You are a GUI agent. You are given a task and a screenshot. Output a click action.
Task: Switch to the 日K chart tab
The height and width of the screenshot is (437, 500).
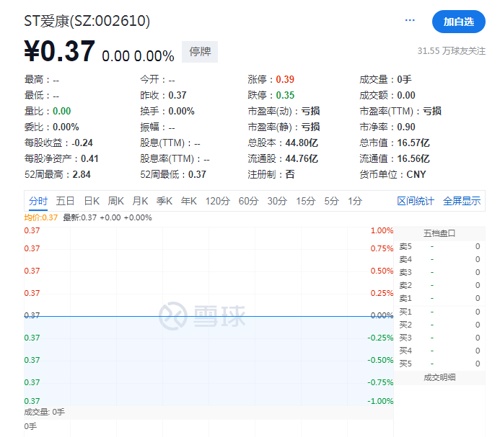(92, 201)
